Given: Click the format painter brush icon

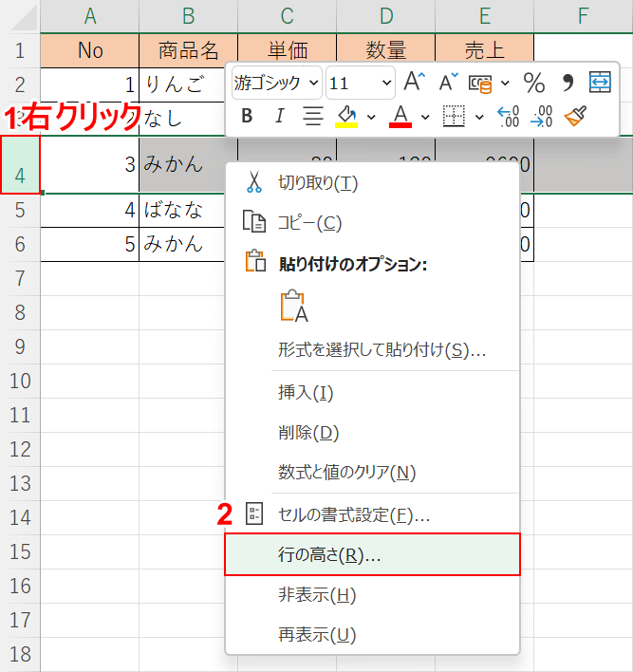Looking at the screenshot, I should 575,117.
